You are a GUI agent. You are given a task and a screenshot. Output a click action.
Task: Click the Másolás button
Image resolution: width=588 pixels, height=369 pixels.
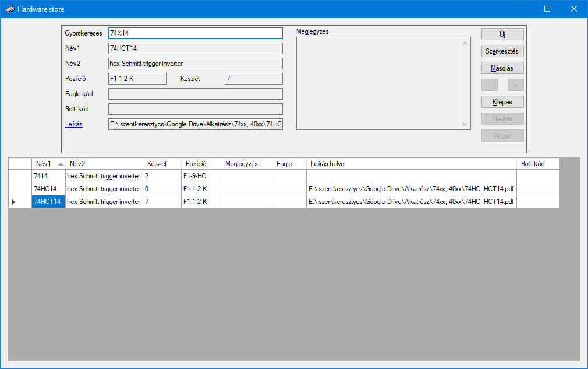[x=502, y=68]
